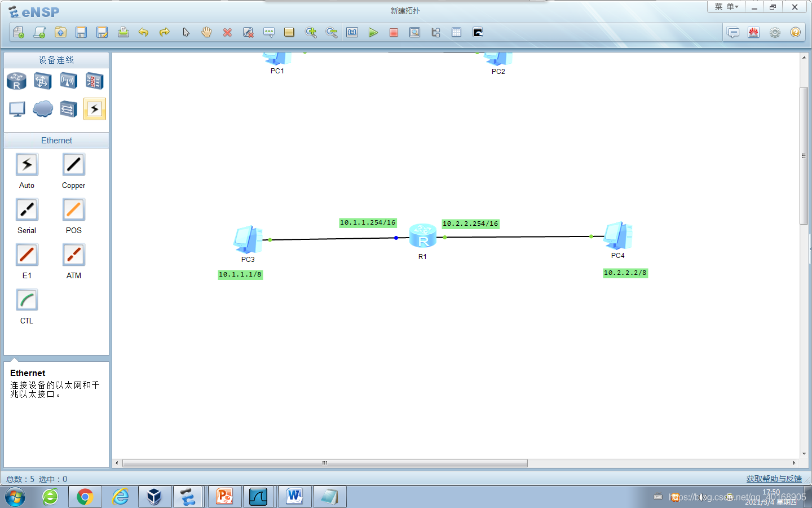Viewport: 812px width, 508px height.
Task: Select the R1 router on canvas
Action: pos(423,236)
